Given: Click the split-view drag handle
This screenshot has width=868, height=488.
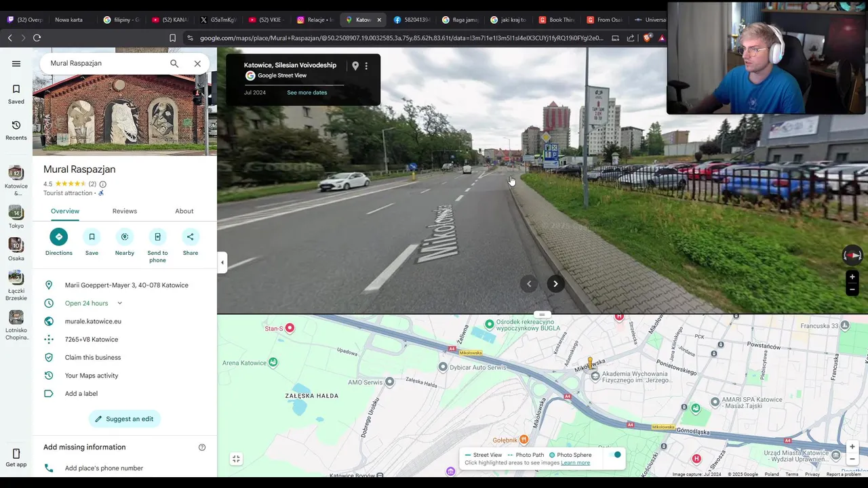Looking at the screenshot, I should click(541, 314).
